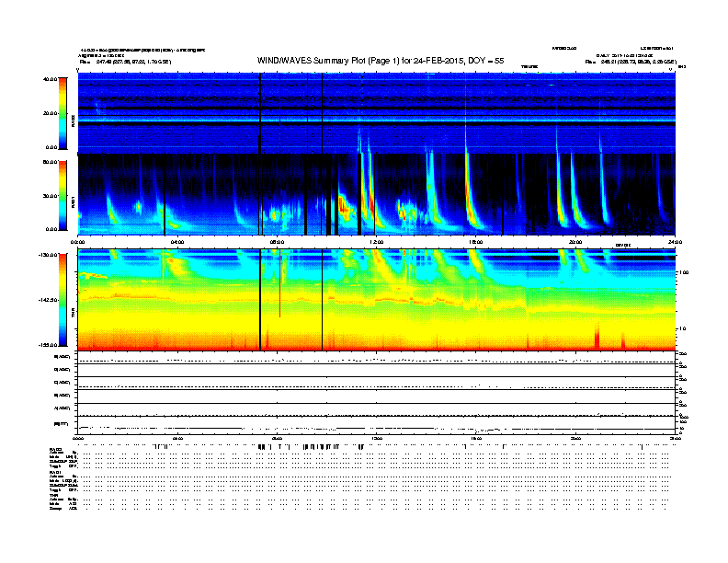Click the TNR color scale bar
Image resolution: width=728 pixels, height=563 pixels.
pos(63,300)
